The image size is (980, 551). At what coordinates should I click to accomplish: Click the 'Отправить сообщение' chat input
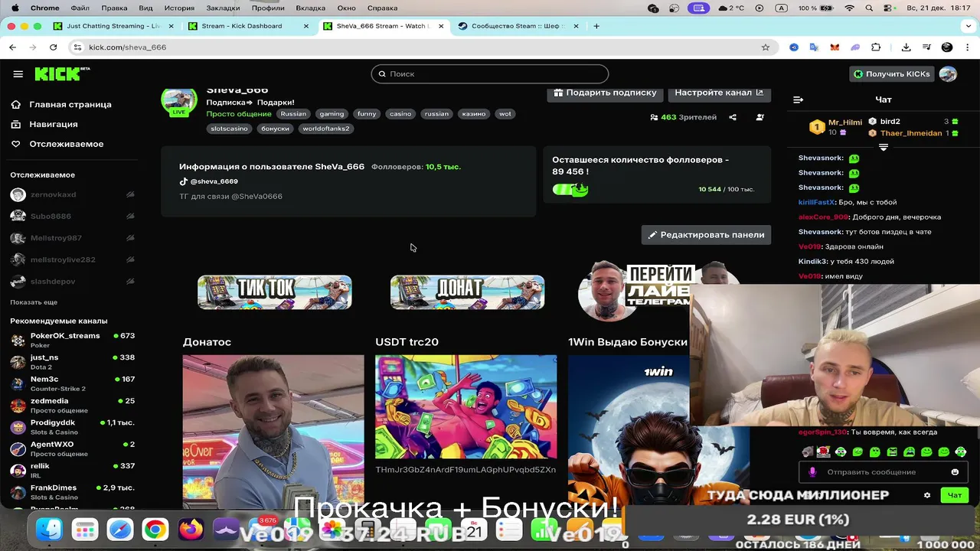[884, 472]
